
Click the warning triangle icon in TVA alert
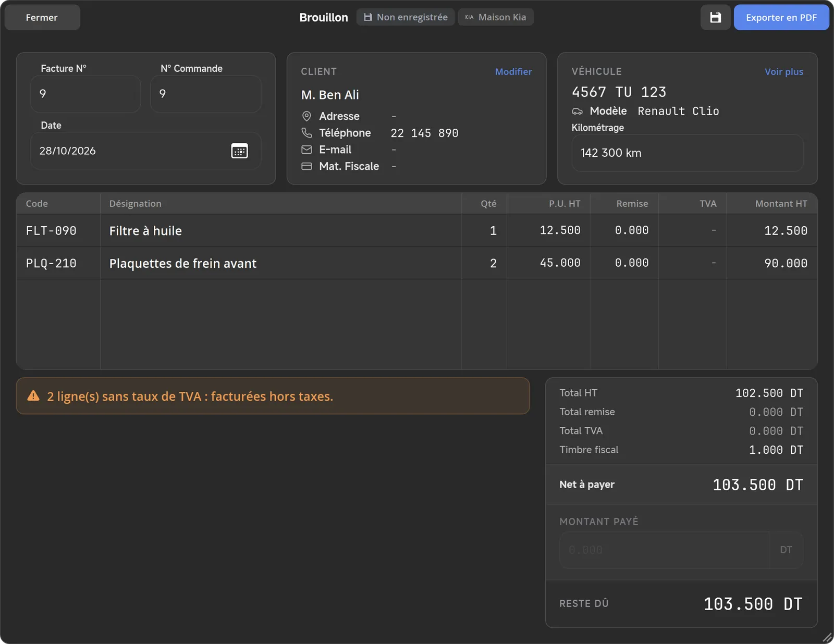click(33, 396)
